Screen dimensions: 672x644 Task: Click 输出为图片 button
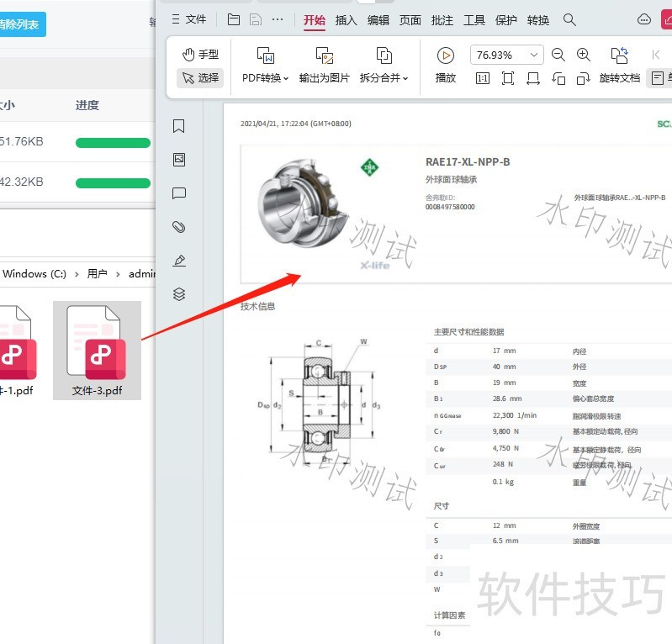point(325,65)
